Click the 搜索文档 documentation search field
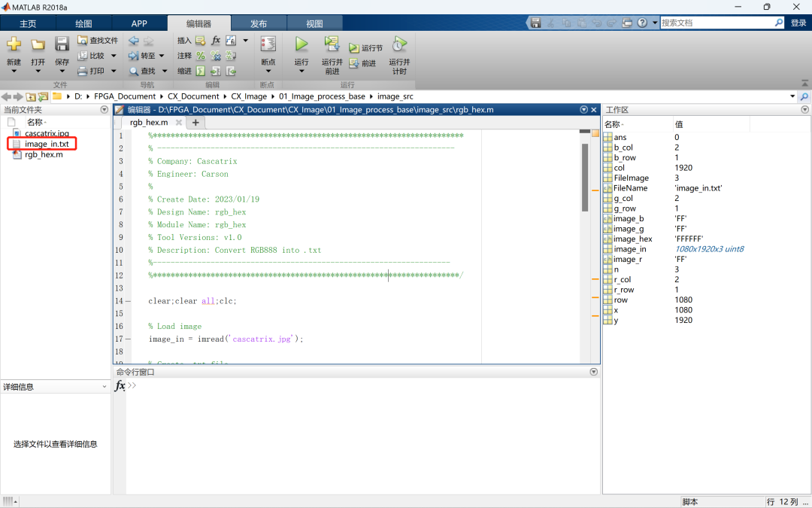Screen dimensions: 812x508 714,23
